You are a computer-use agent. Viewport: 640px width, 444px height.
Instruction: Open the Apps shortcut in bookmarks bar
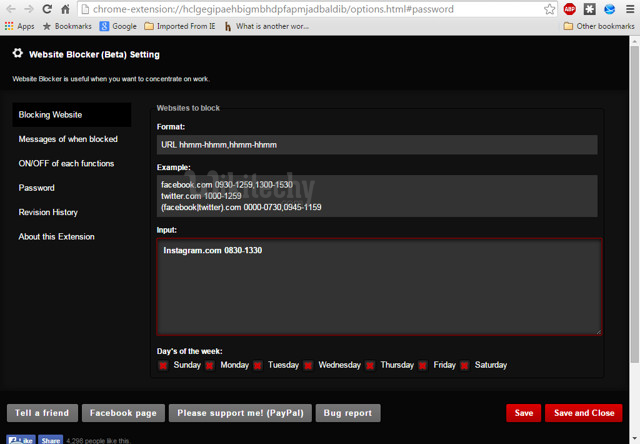[x=19, y=26]
